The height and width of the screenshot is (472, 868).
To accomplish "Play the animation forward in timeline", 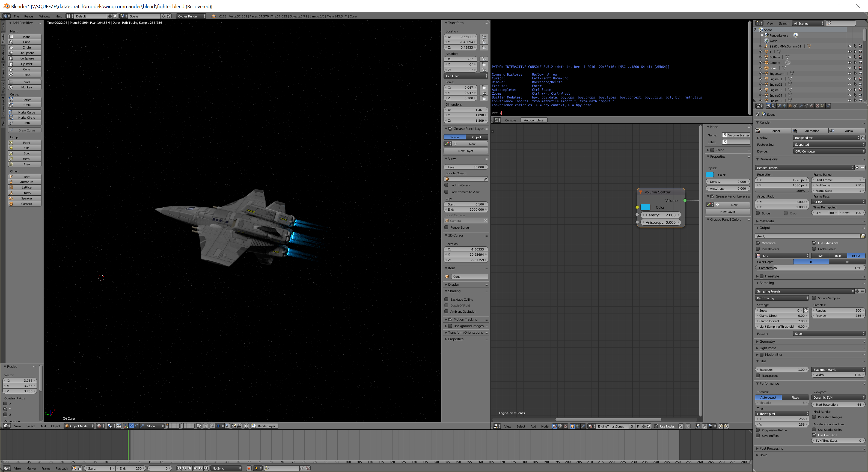I will pos(195,468).
